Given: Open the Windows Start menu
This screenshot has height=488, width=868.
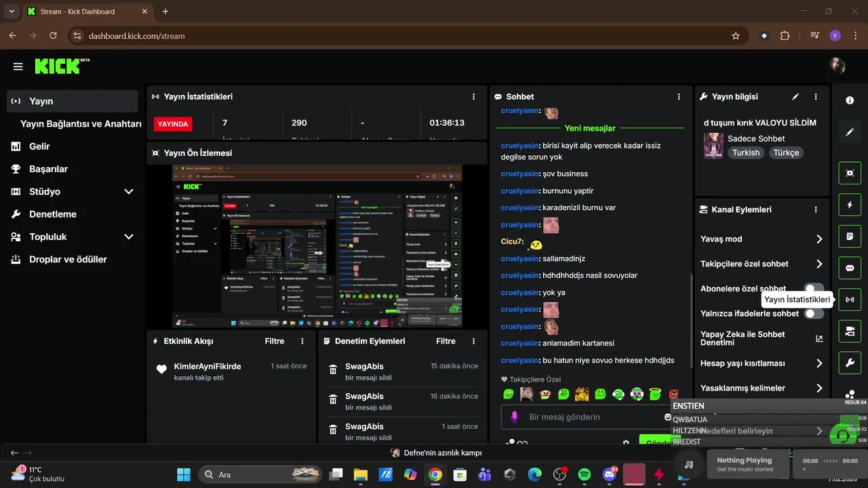Looking at the screenshot, I should (x=184, y=474).
